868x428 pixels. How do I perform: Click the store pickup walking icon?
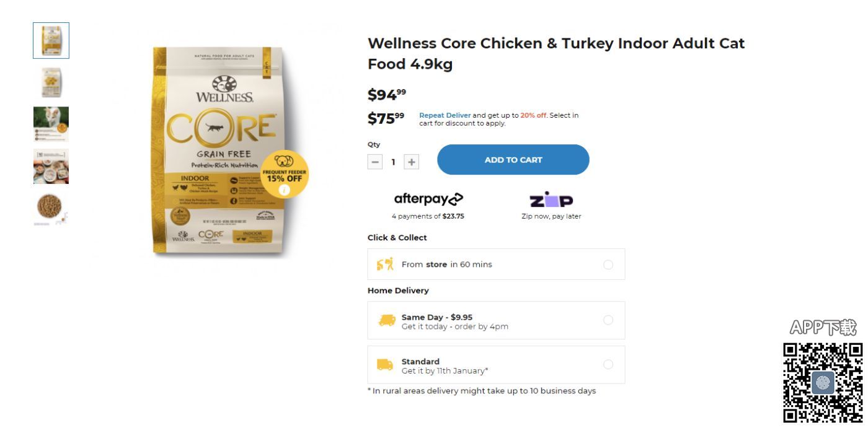point(385,264)
